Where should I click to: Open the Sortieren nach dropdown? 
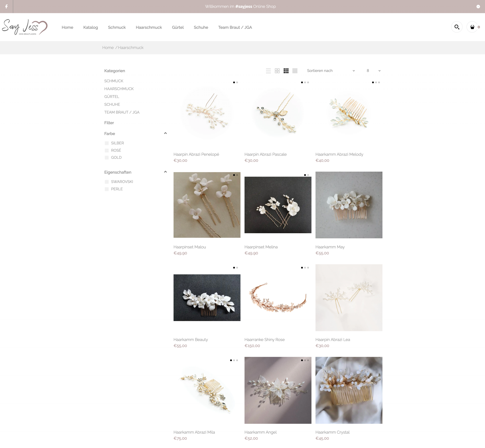(x=330, y=71)
